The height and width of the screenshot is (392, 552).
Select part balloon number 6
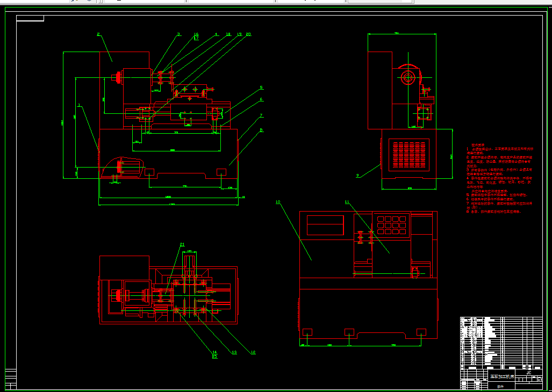[x=261, y=99]
